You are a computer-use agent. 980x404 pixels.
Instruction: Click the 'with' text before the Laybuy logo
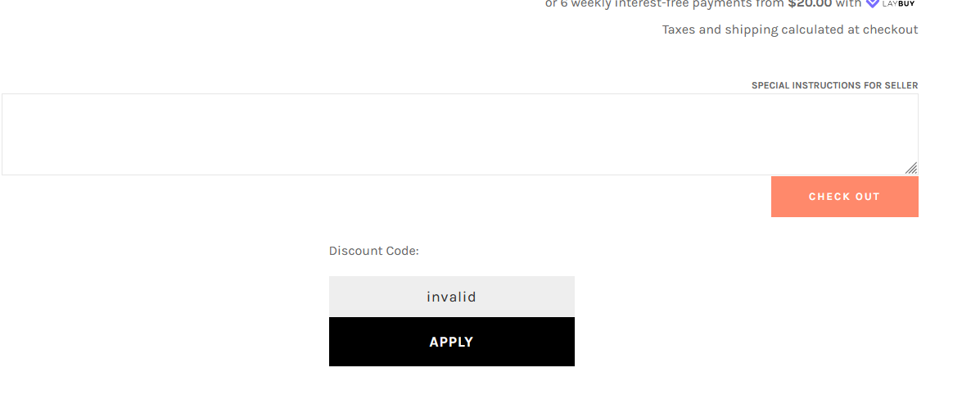click(848, 3)
